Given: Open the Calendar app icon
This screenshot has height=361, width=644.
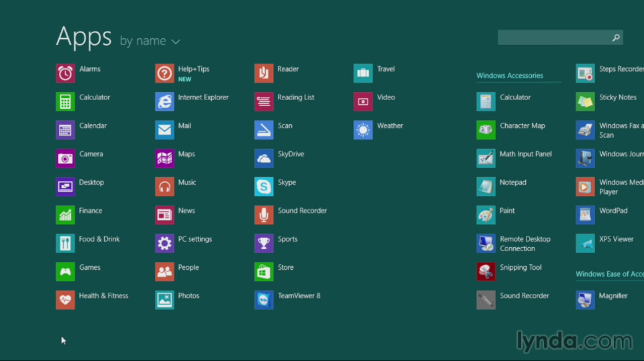Looking at the screenshot, I should pyautogui.click(x=65, y=130).
